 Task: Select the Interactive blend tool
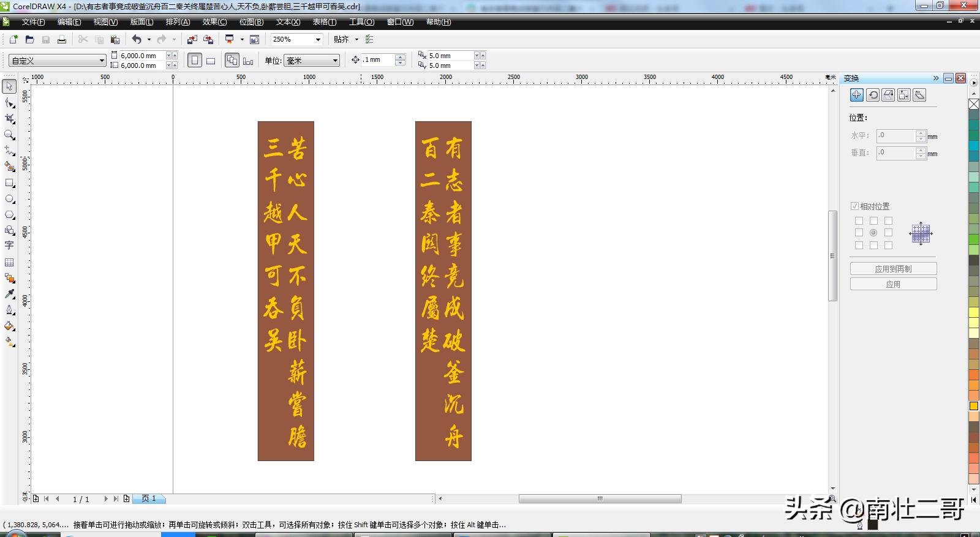pyautogui.click(x=9, y=278)
